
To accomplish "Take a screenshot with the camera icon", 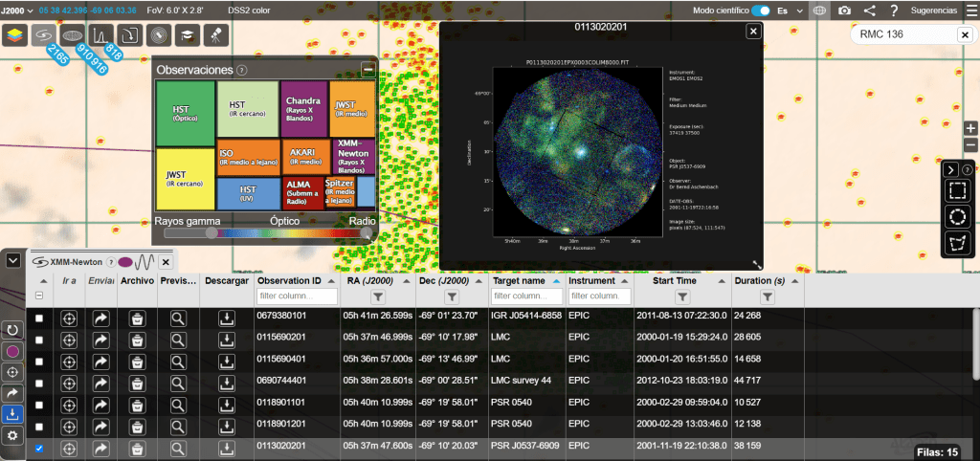I will click(844, 11).
